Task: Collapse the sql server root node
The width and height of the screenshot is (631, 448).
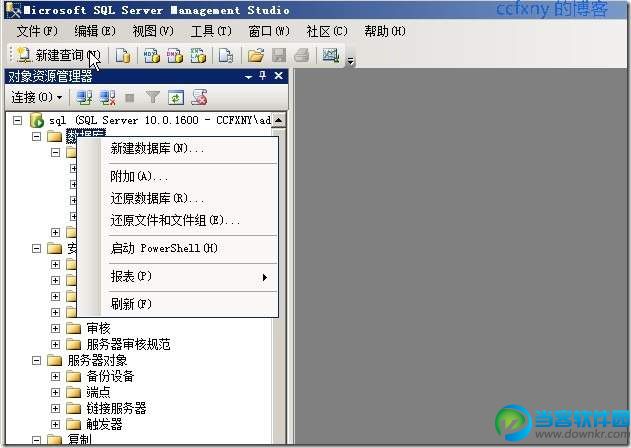Action: tap(17, 120)
